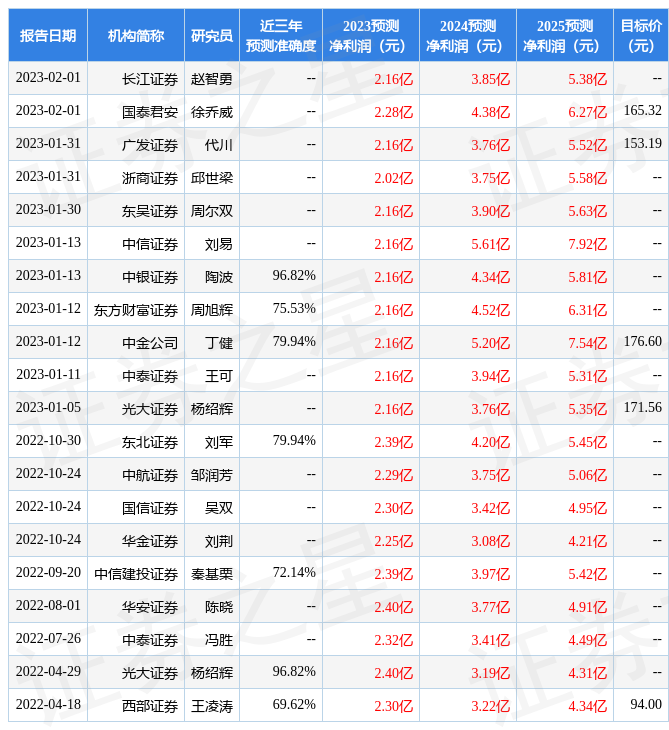The height and width of the screenshot is (730, 669).
Task: Select the 研究员 column header
Action: click(x=212, y=35)
